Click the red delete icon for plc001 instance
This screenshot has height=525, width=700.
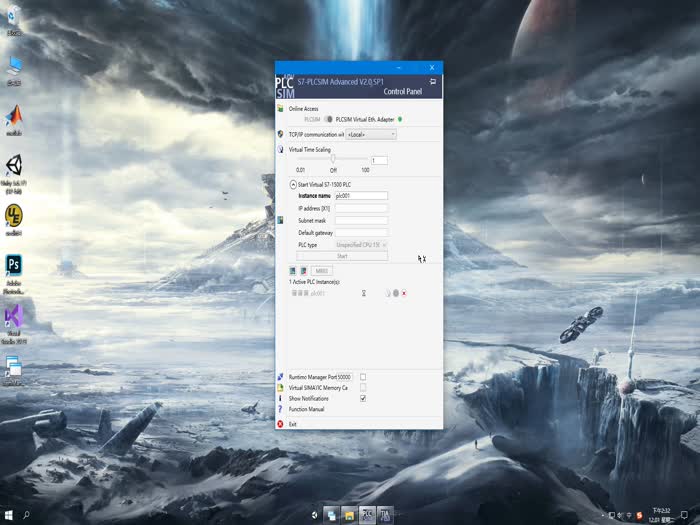click(x=404, y=293)
